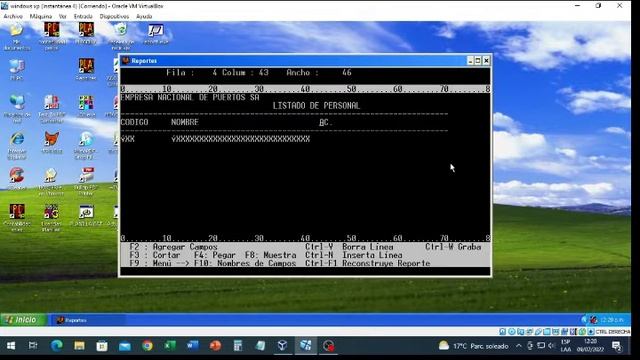Viewport: 640px width, 360px height.
Task: Open the Ayuda menu
Action: point(144,16)
